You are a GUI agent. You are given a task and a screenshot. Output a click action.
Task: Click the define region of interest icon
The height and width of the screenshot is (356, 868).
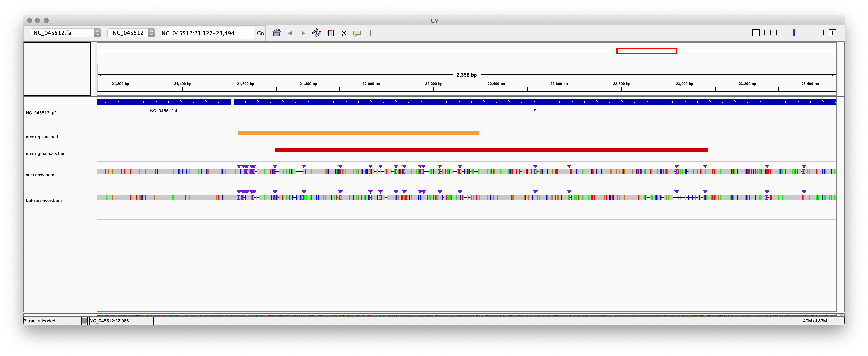tap(330, 33)
